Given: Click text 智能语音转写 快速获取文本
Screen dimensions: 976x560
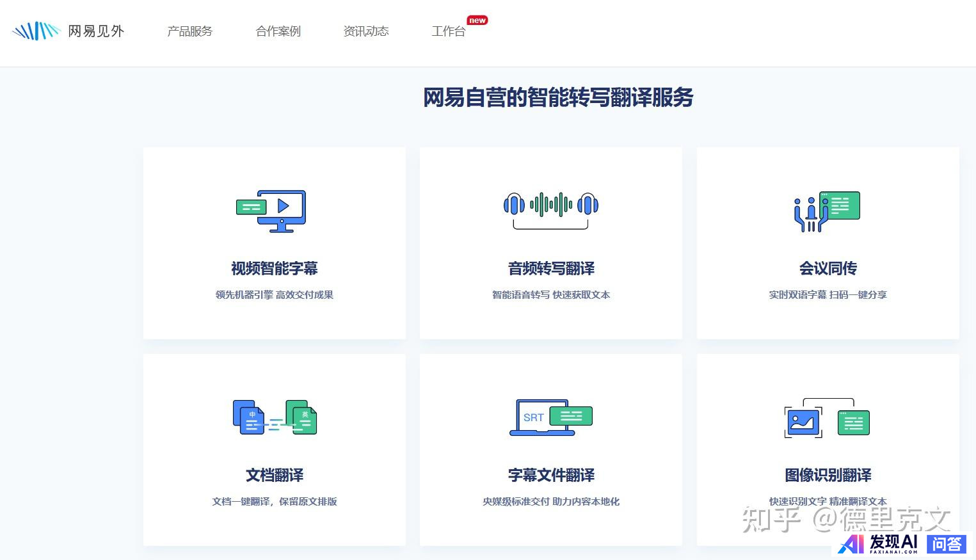Looking at the screenshot, I should coord(551,295).
